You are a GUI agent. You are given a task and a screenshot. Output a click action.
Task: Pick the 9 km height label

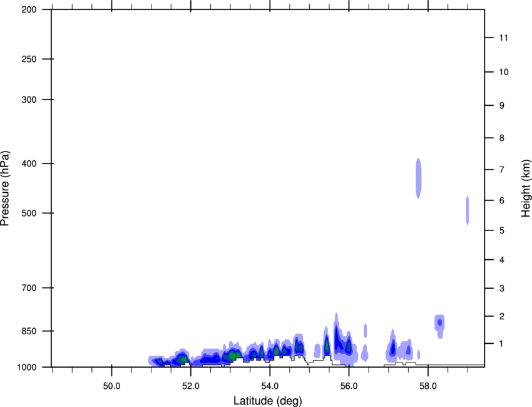point(502,106)
